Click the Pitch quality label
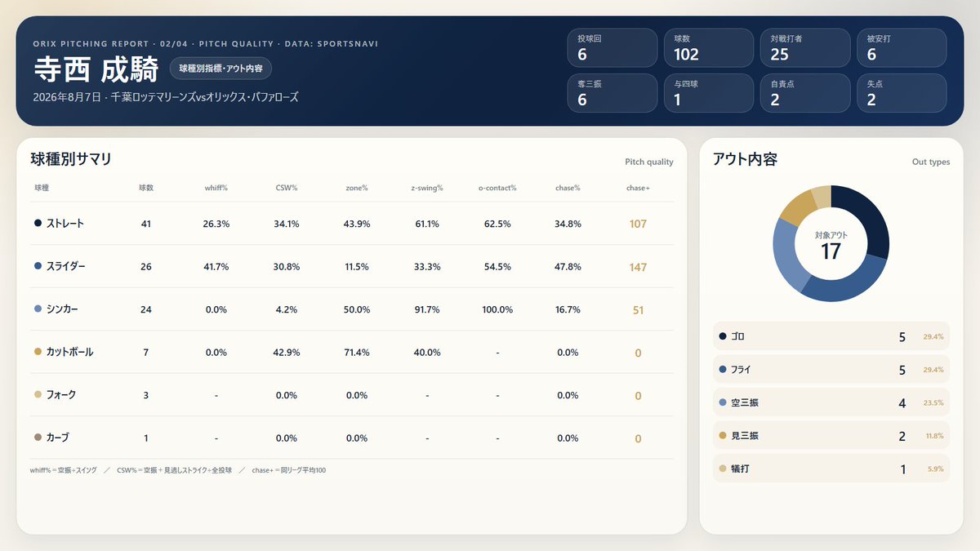The height and width of the screenshot is (551, 980). [649, 162]
